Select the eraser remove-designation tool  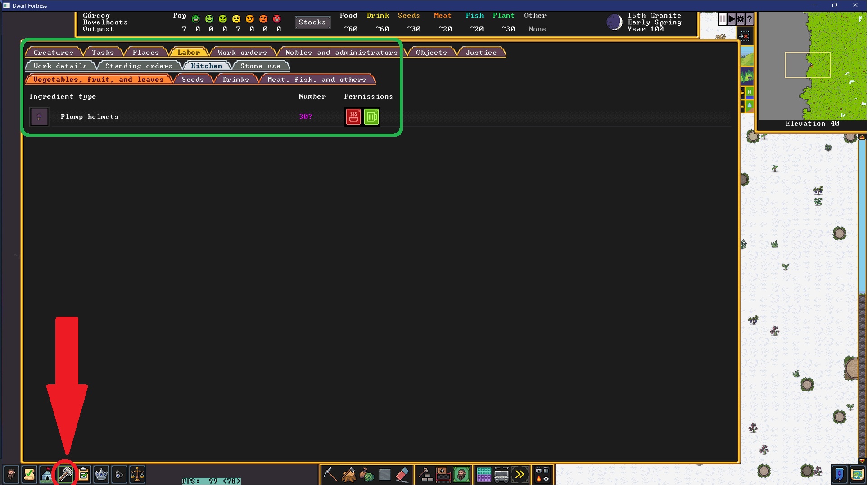pyautogui.click(x=402, y=474)
